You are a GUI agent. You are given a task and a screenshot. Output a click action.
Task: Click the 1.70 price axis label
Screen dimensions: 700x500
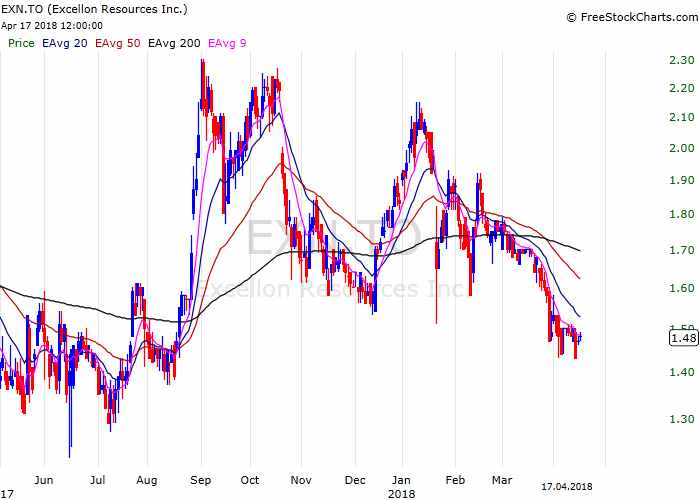(x=679, y=250)
